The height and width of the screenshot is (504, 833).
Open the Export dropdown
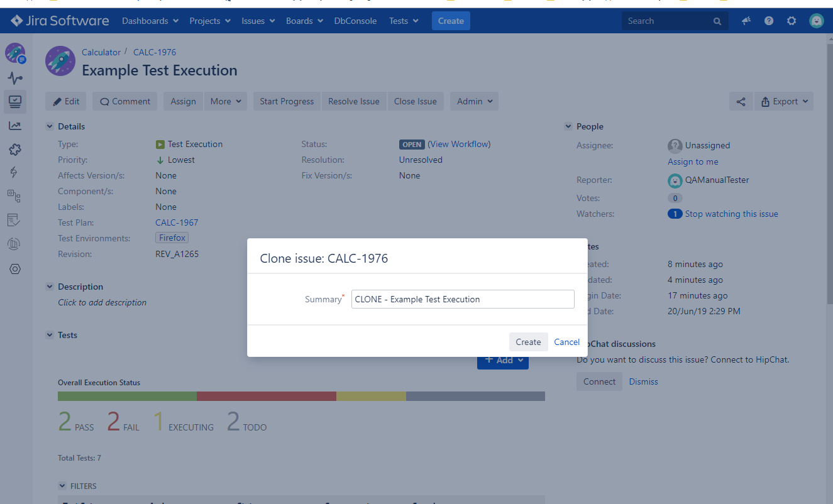click(784, 101)
